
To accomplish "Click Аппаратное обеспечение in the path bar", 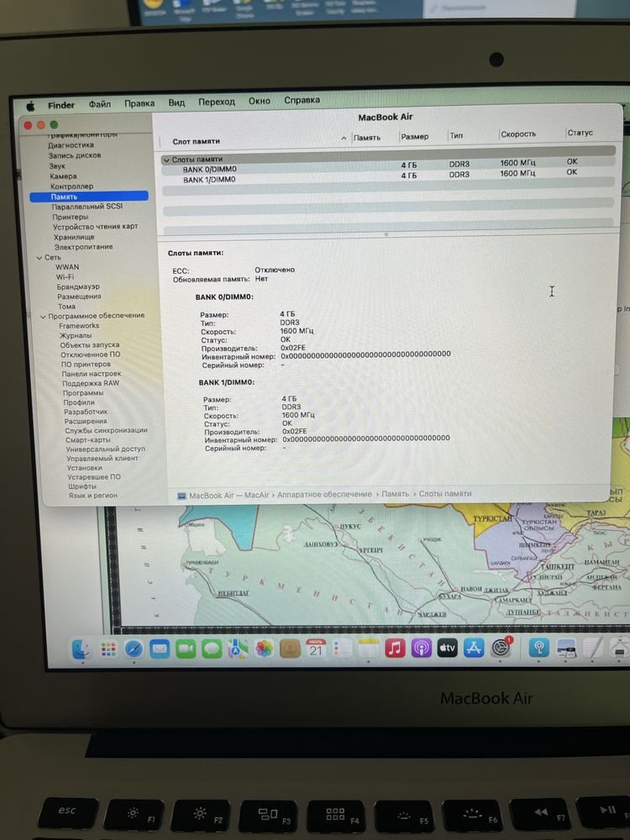I will 324,495.
